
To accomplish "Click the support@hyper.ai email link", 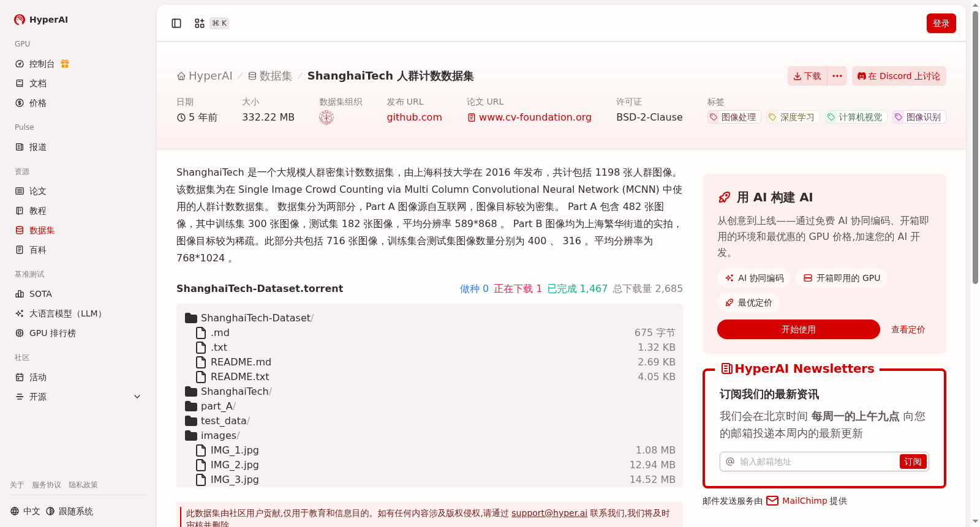I will point(549,513).
